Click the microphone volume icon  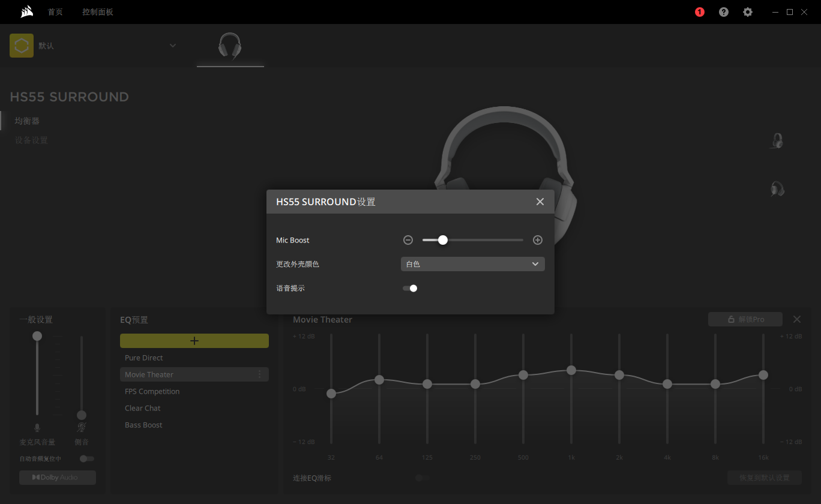click(37, 428)
